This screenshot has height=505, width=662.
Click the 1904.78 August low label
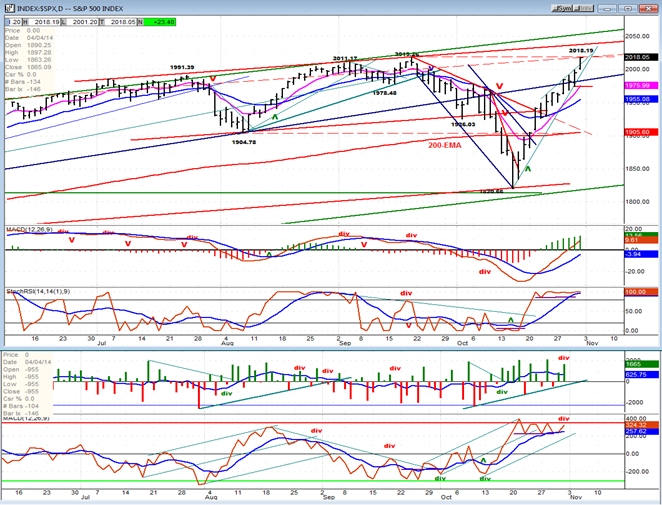[244, 142]
